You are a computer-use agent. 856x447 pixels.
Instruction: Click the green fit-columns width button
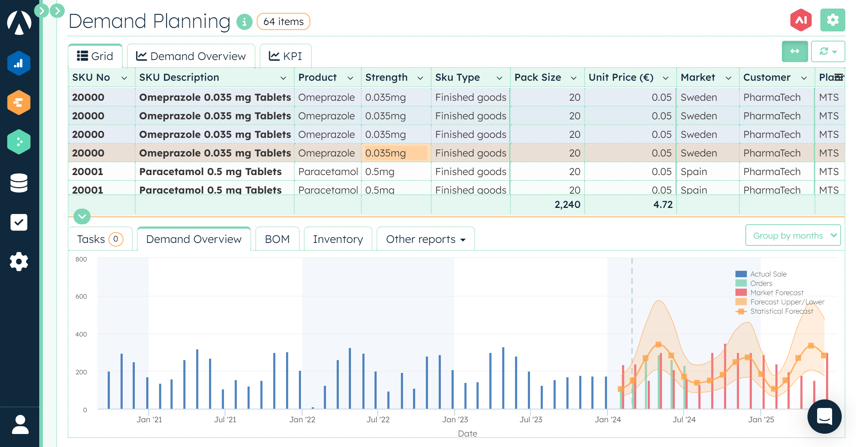click(794, 52)
